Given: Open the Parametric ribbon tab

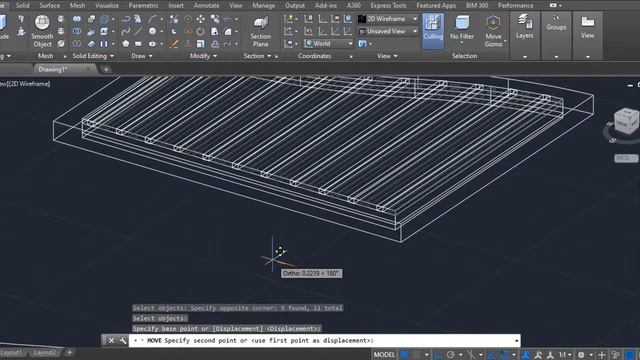Looking at the screenshot, I should (144, 5).
